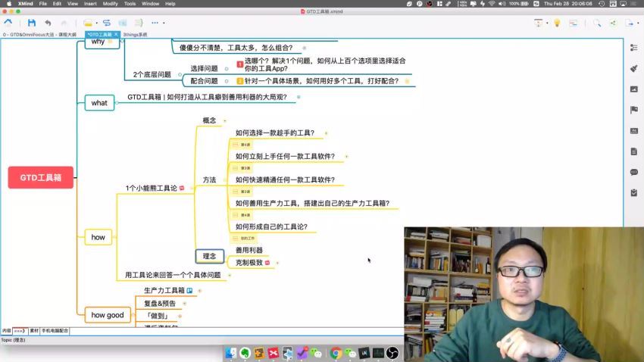
Task: Open the Modify menu
Action: [x=110, y=4]
